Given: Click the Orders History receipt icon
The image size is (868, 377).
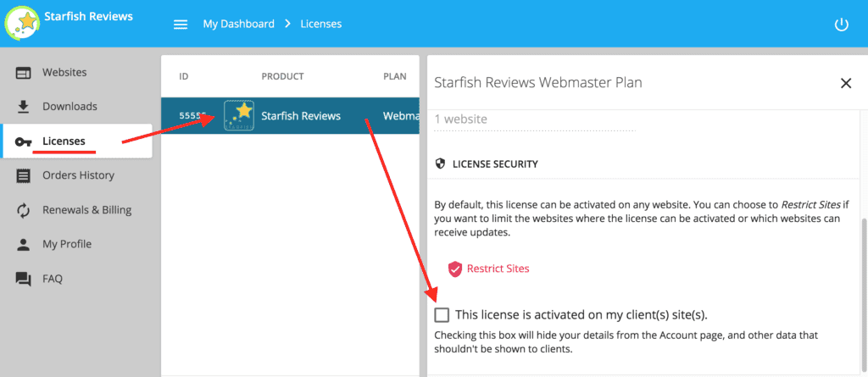Looking at the screenshot, I should (x=23, y=175).
